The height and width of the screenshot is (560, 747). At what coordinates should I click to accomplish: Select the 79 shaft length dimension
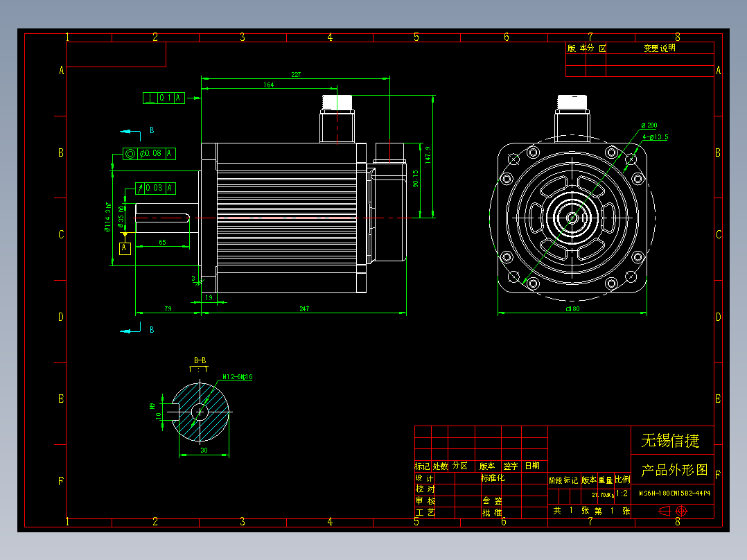[x=168, y=309]
